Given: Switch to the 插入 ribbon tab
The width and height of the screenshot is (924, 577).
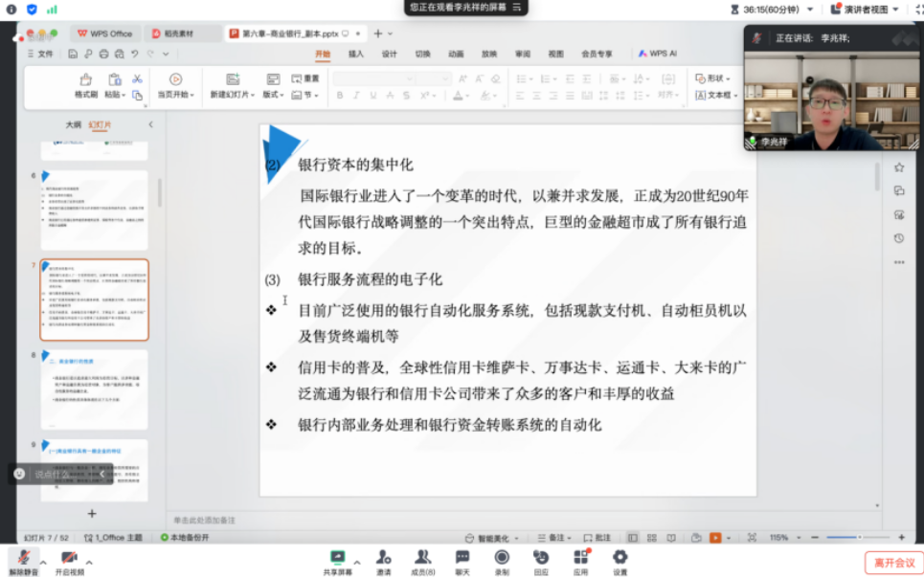Looking at the screenshot, I should coord(355,54).
